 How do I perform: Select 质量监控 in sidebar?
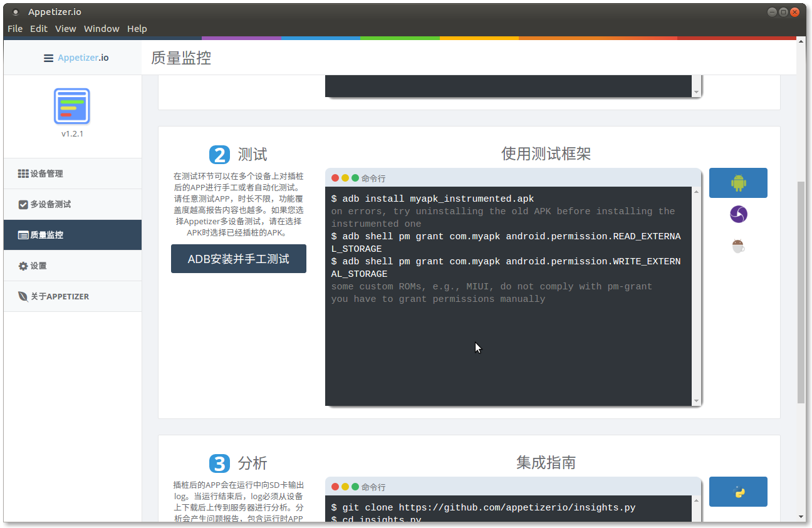(x=73, y=235)
